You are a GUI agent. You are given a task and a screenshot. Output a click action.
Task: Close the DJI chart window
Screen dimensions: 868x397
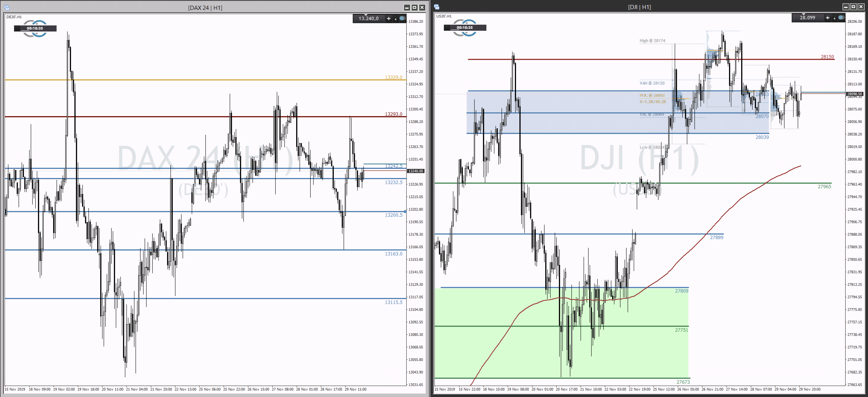(861, 7)
